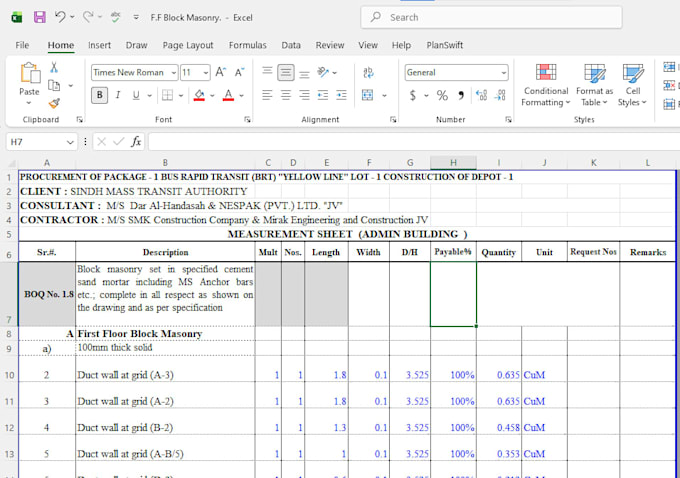Open Fill Color dropdown arrow
This screenshot has width=680, height=478.
[212, 95]
